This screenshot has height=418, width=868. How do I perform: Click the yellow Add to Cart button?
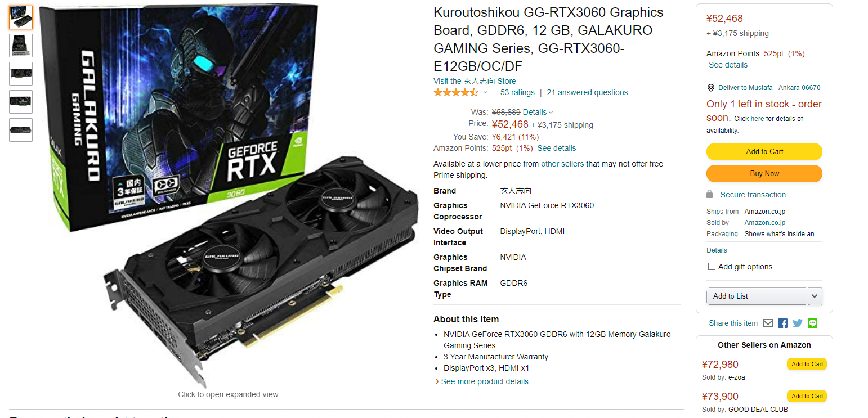(x=764, y=151)
